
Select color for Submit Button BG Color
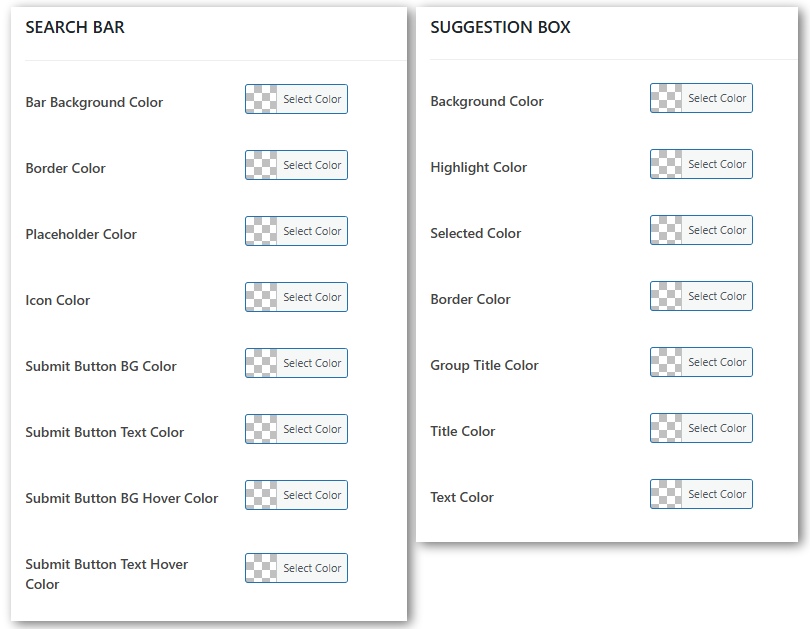[x=296, y=364]
